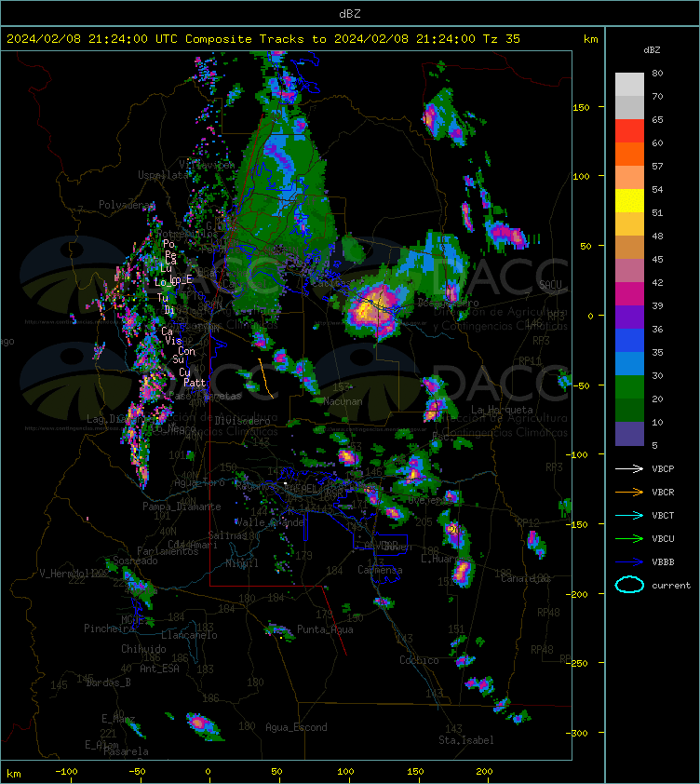This screenshot has height=784, width=700.
Task: Pick the red swatch between 65 and 60
Action: coord(629,131)
